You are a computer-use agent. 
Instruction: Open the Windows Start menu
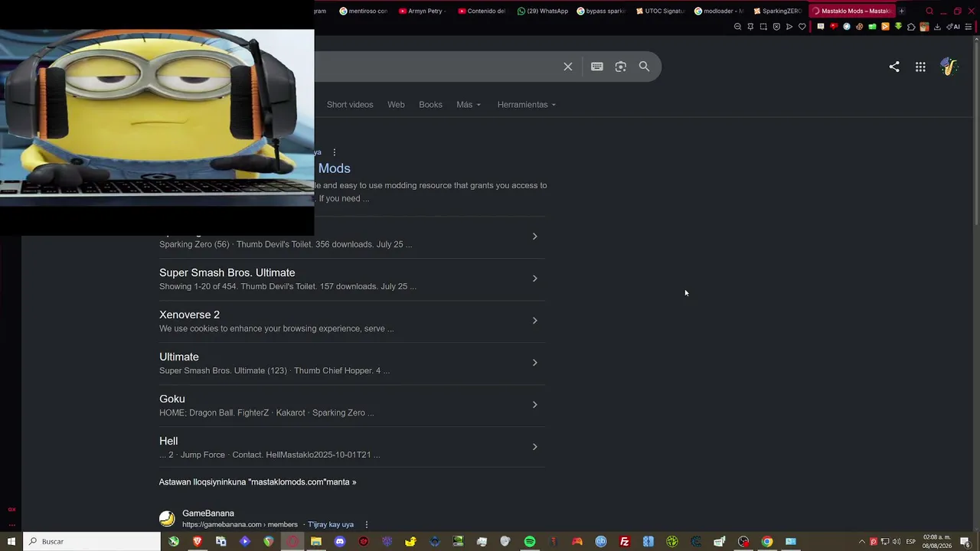(11, 542)
